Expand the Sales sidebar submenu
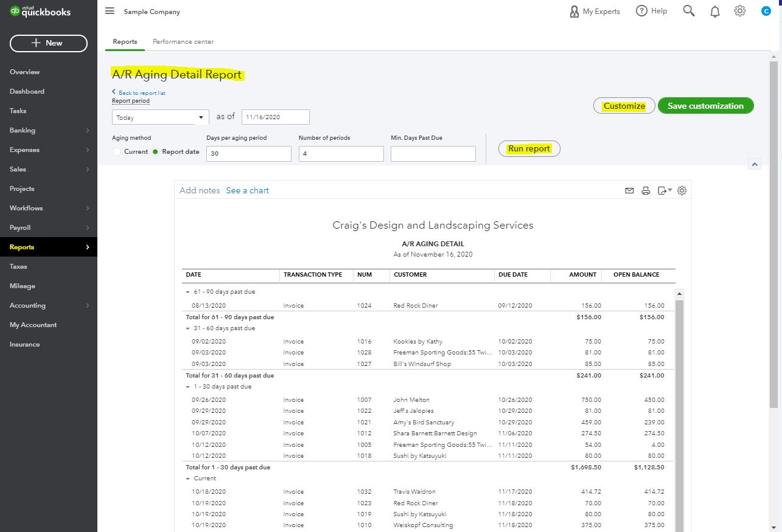This screenshot has height=532, width=782. tap(88, 169)
